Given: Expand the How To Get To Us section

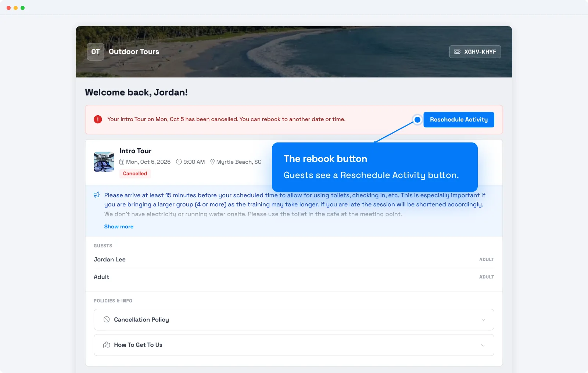Looking at the screenshot, I should [x=294, y=345].
